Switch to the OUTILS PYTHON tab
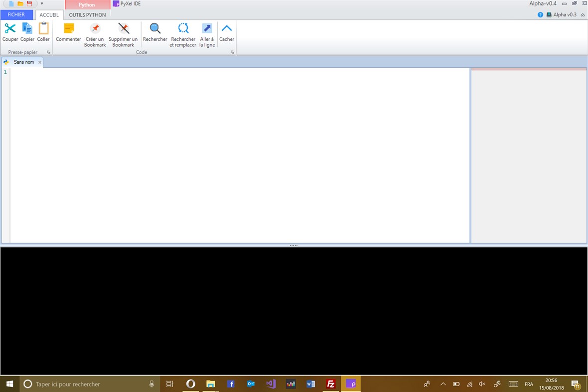The image size is (588, 392). (87, 14)
